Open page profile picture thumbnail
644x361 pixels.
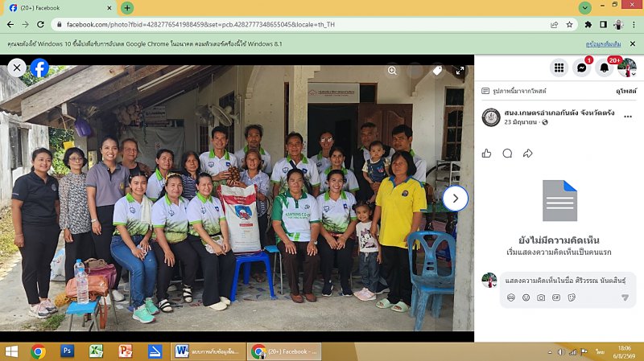(491, 117)
